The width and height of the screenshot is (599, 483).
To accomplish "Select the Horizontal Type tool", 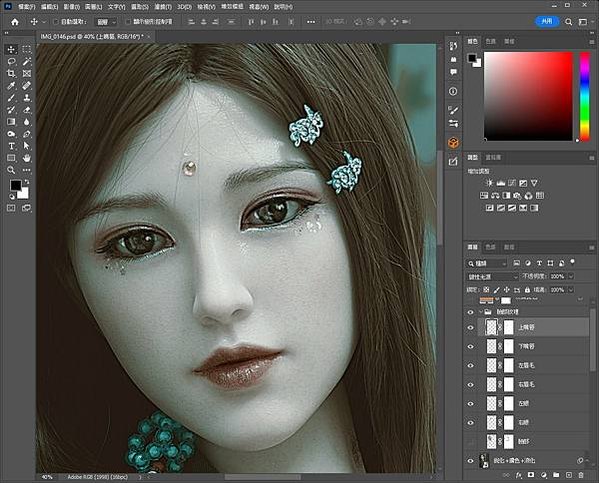I will (11, 146).
